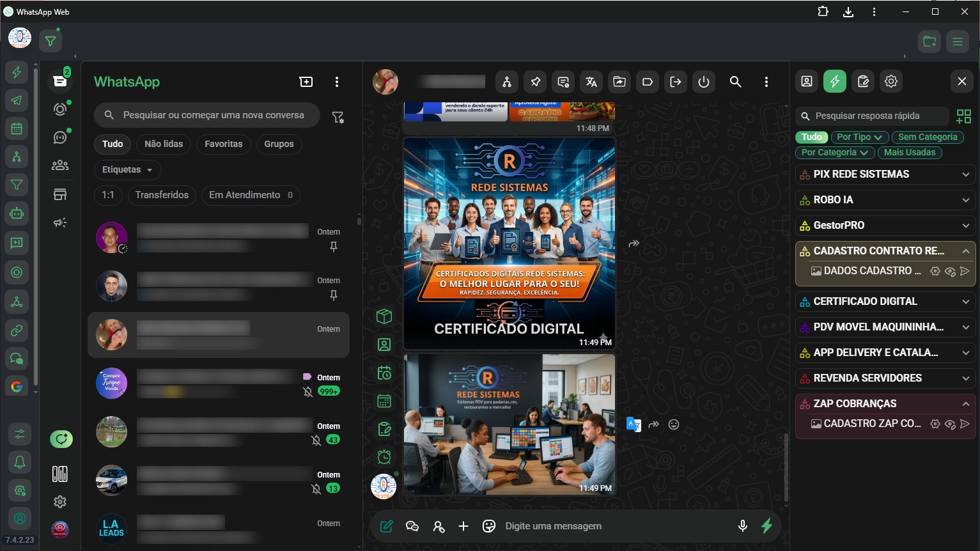
Task: Open the quick responses lightning icon in right panel
Action: [x=834, y=81]
